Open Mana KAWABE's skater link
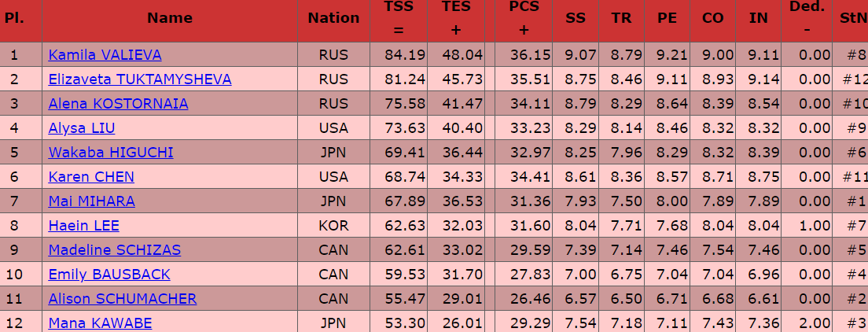This screenshot has width=868, height=332. 100,323
